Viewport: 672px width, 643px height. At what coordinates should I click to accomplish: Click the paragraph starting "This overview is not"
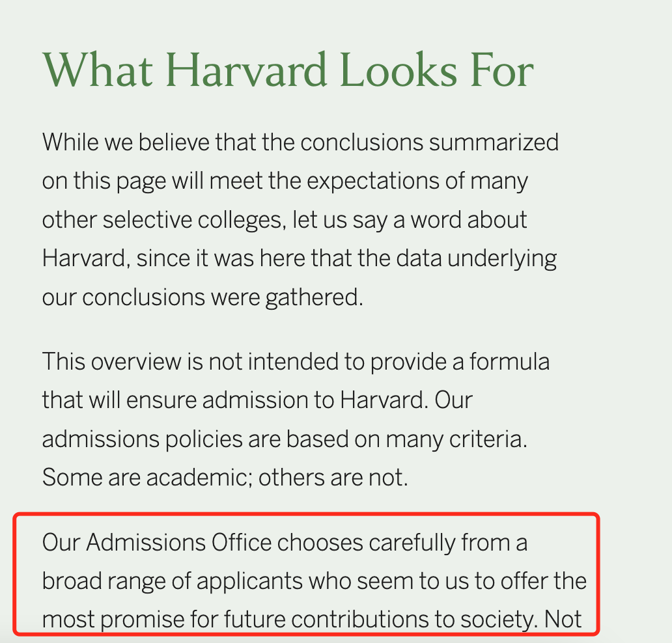pos(296,419)
